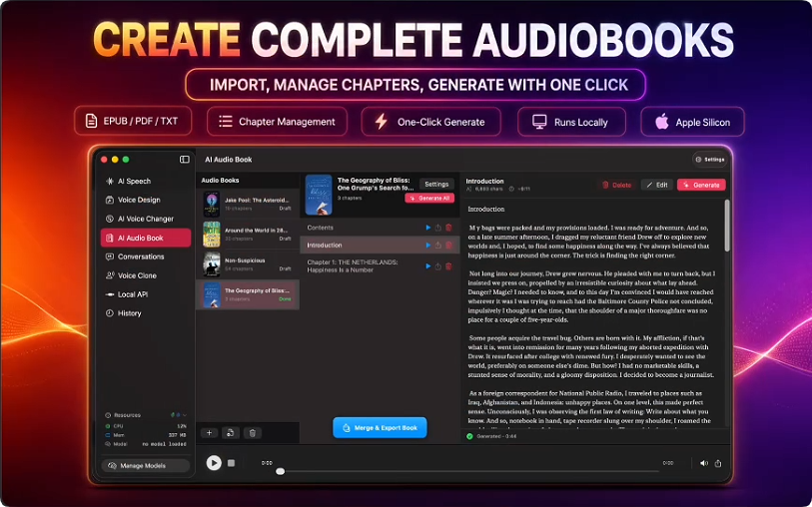This screenshot has height=507, width=812.
Task: Select the Contents chapter row
Action: [x=380, y=228]
